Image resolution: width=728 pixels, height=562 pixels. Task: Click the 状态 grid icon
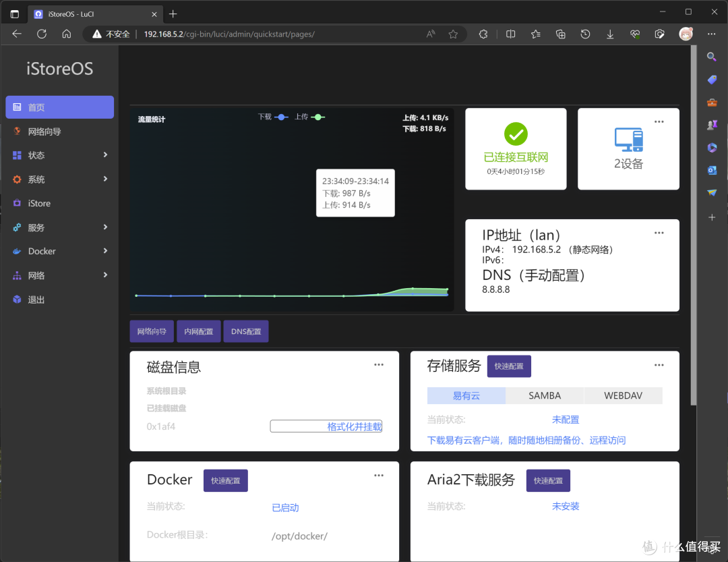pos(17,155)
